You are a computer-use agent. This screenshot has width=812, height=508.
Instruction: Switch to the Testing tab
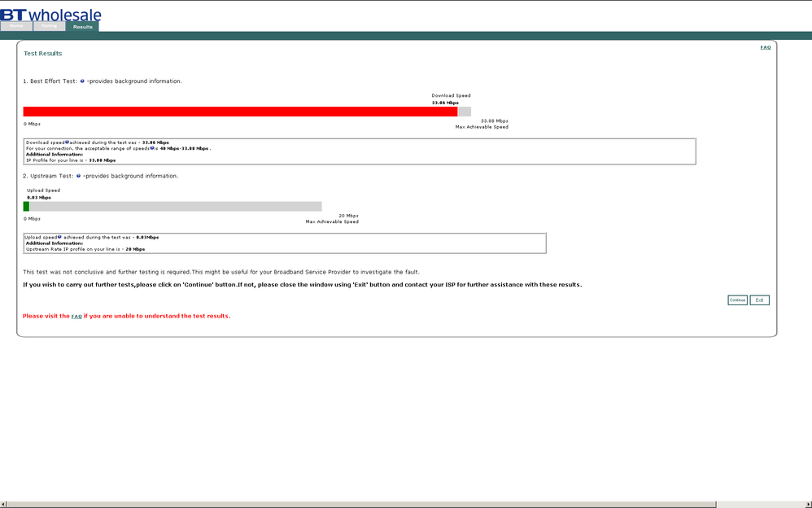[x=49, y=26]
